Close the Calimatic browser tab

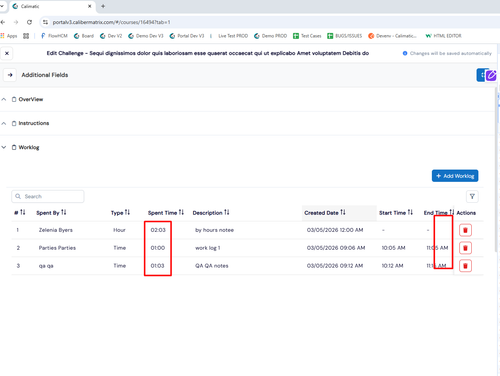point(89,6)
